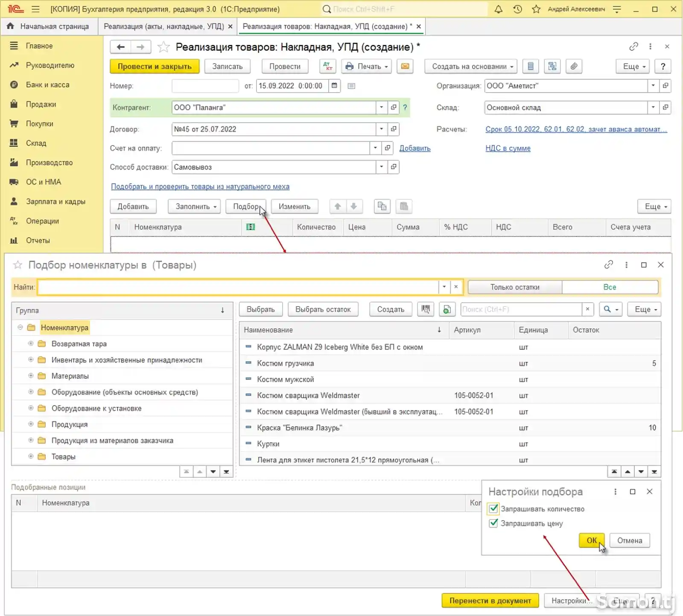Open main hamburger menu in title bar

36,9
